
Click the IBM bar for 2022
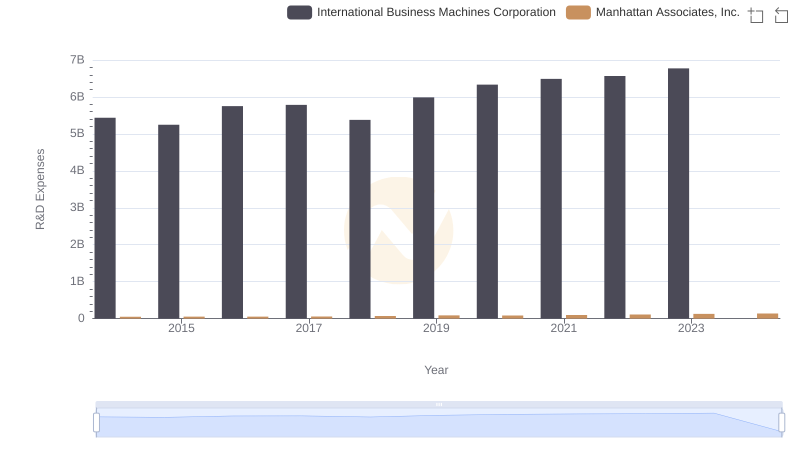[615, 197]
